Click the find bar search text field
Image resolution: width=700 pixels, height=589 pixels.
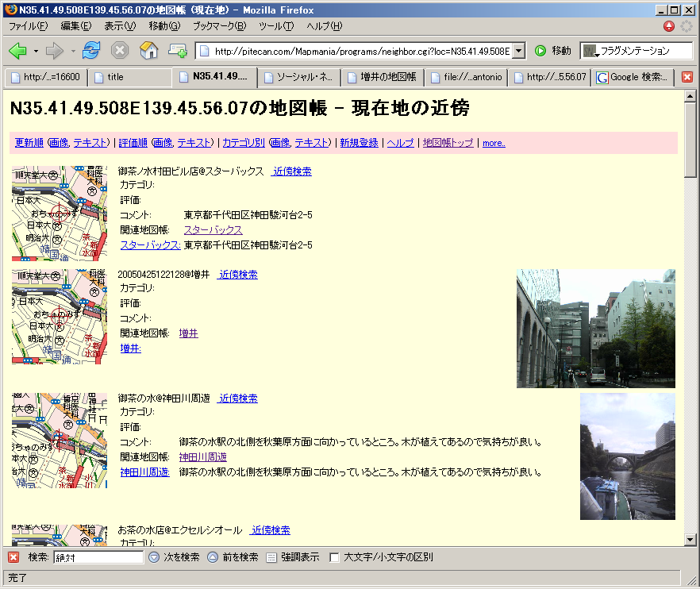pyautogui.click(x=98, y=557)
